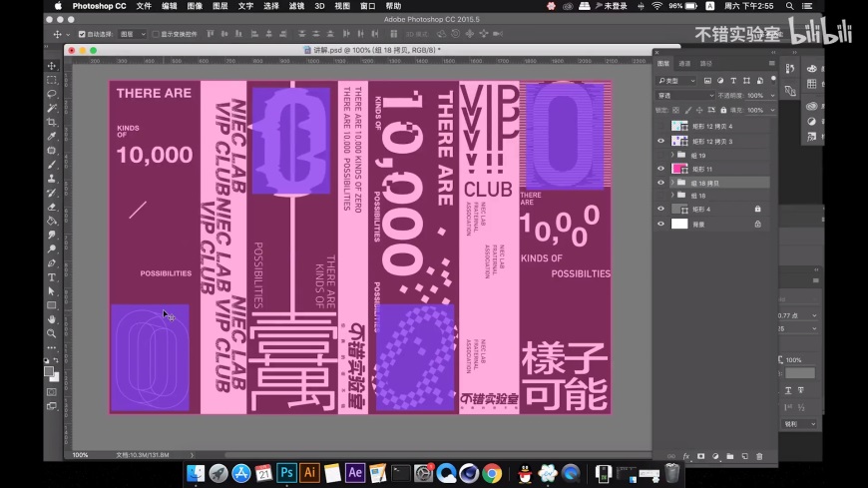This screenshot has width=868, height=488.
Task: Click the lock all padlock icon
Action: (723, 110)
